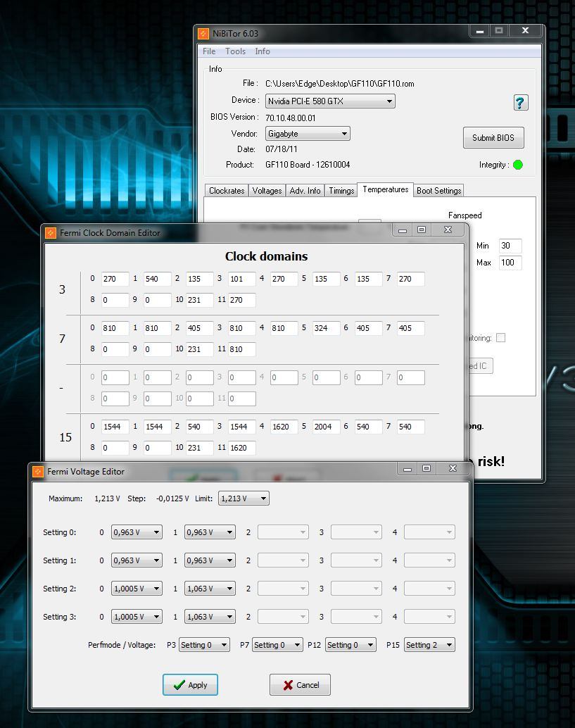Open the P7 perfmode setting dropdown
Viewport: 575px width, 728px height.
coord(277,645)
